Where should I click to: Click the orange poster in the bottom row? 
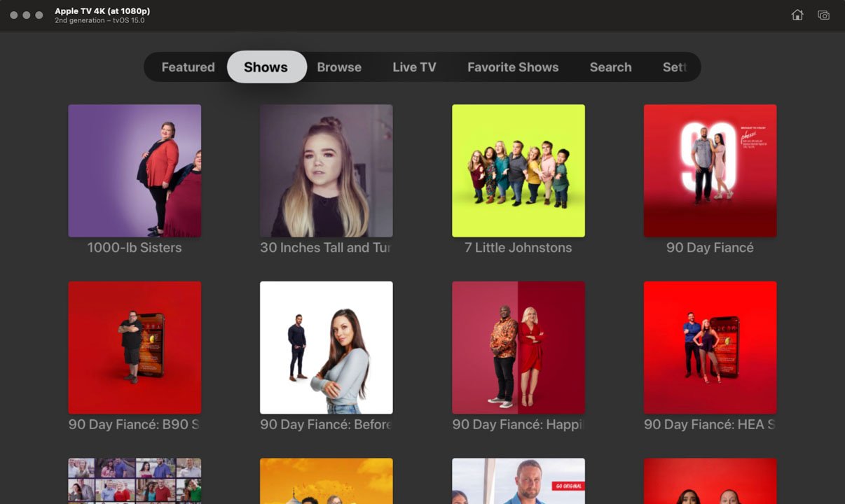pos(327,481)
